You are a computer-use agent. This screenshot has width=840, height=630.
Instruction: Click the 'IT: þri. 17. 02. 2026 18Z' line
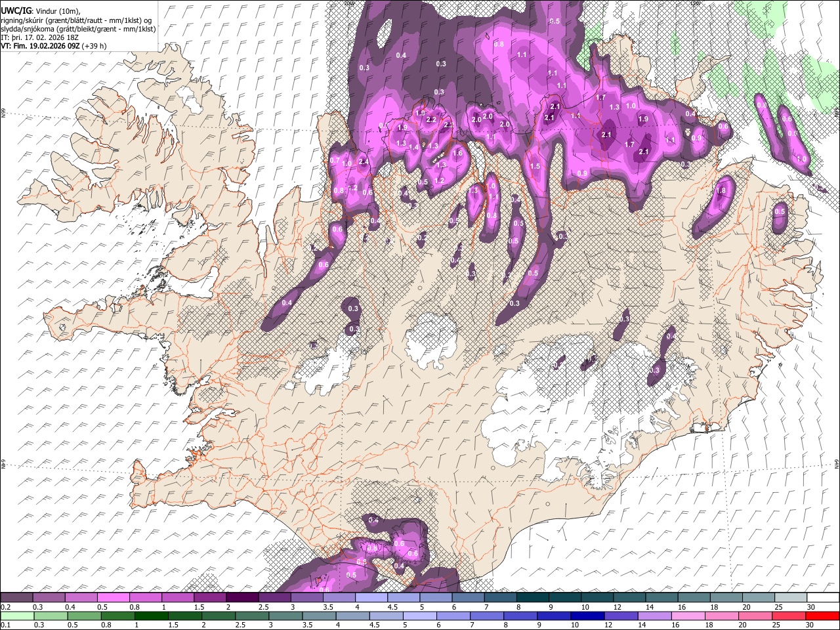40,37
